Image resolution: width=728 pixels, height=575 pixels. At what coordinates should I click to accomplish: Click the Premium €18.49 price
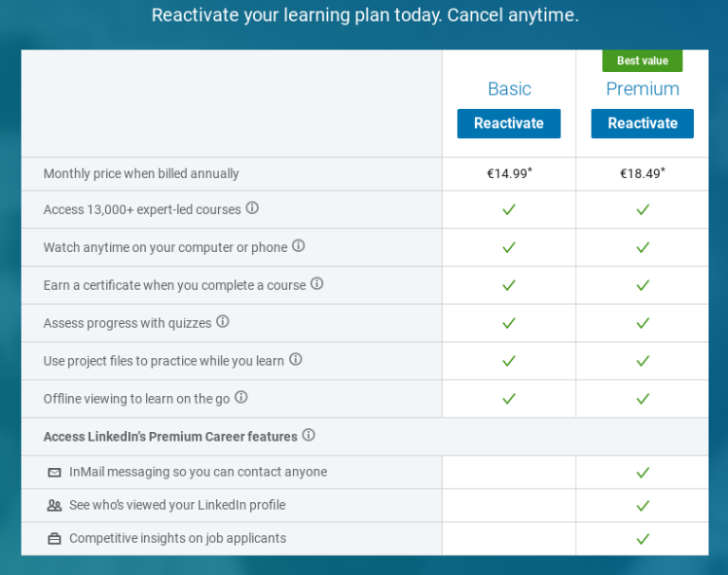[x=643, y=173]
